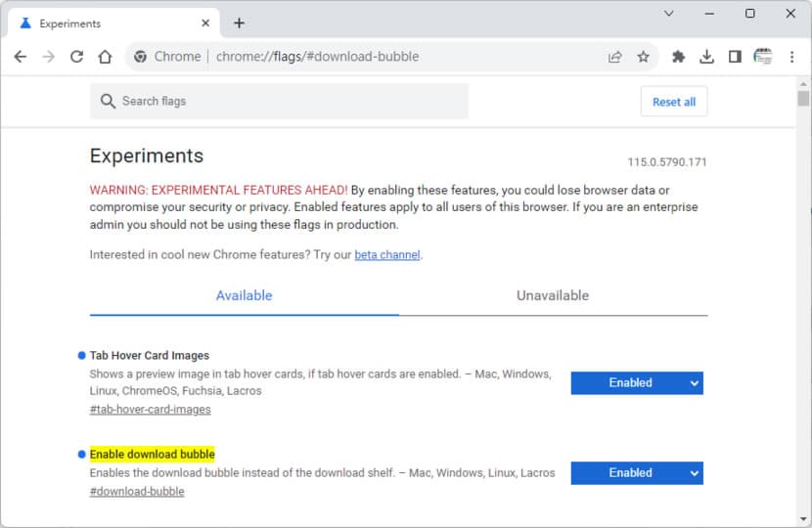This screenshot has height=528, width=812.
Task: Click the Experiments page heading
Action: click(147, 155)
